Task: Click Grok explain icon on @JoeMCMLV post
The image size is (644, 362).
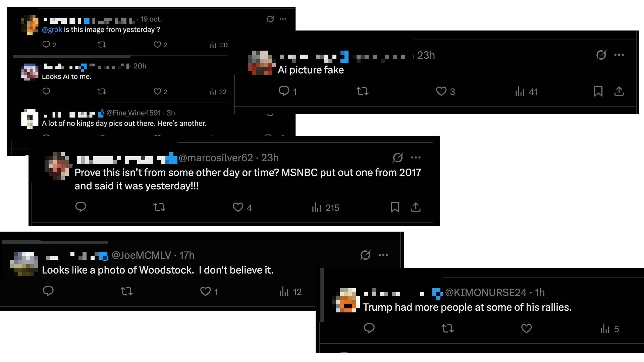Action: [x=365, y=255]
